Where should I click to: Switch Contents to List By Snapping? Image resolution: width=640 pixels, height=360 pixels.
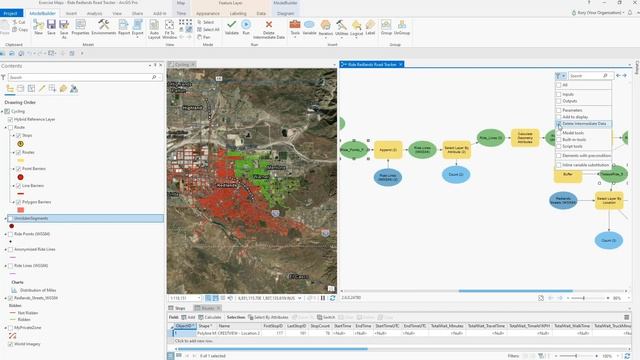(x=52, y=89)
